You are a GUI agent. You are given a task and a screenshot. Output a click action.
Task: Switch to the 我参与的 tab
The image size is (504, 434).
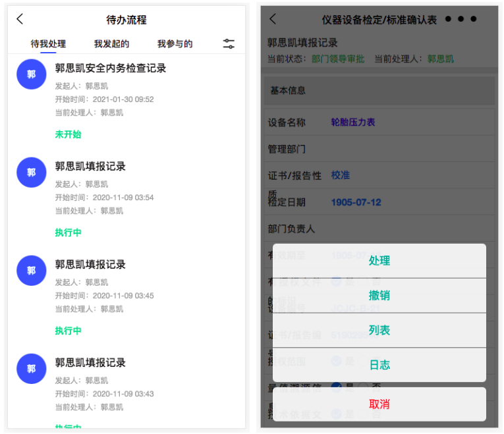(x=175, y=44)
